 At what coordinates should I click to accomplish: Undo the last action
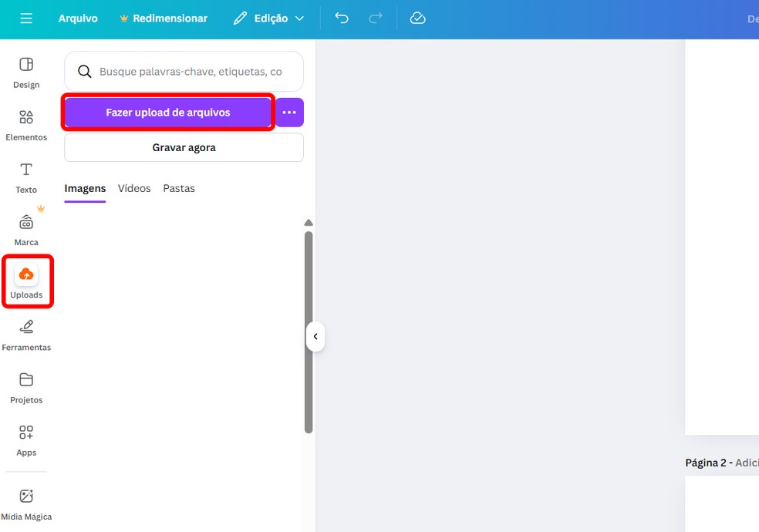(x=342, y=19)
